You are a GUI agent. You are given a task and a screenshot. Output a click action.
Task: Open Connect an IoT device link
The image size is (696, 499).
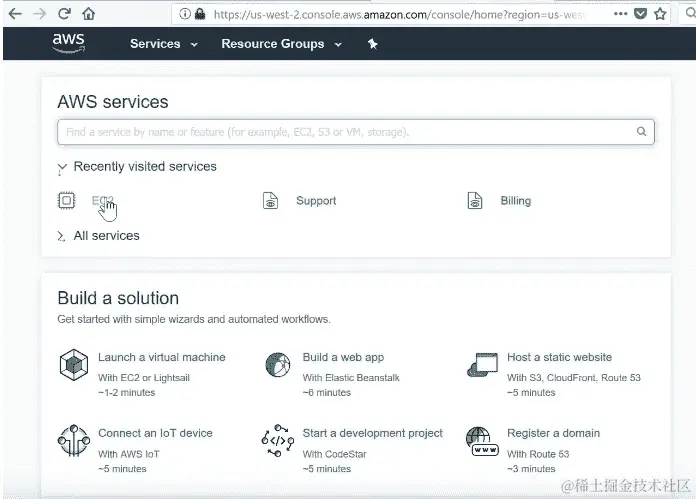coord(155,433)
